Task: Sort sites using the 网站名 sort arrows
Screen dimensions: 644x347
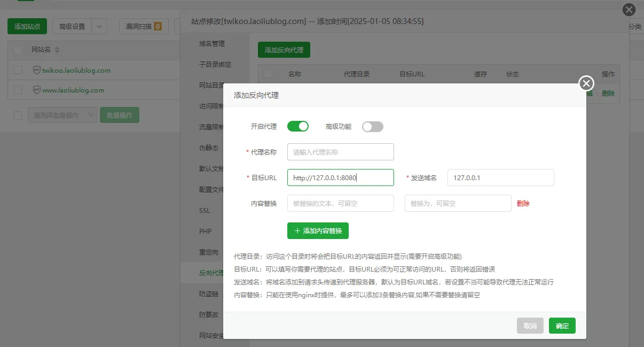Action: (57, 50)
